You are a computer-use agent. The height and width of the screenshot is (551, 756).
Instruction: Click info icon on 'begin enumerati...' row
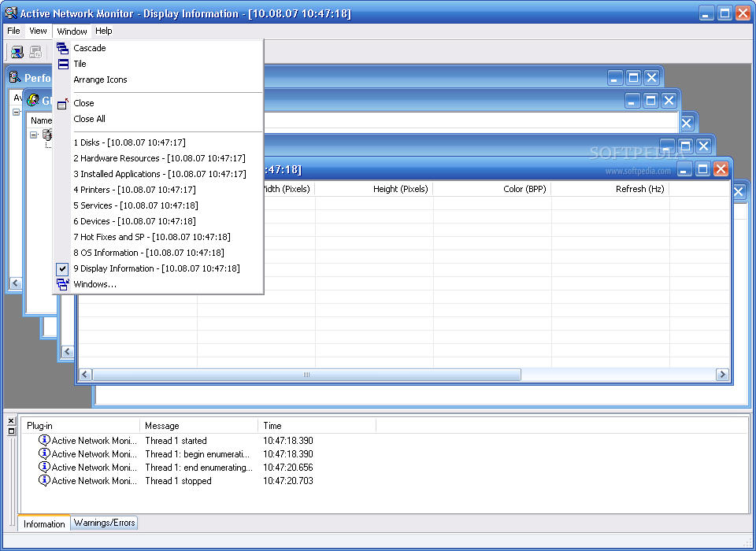coord(44,453)
